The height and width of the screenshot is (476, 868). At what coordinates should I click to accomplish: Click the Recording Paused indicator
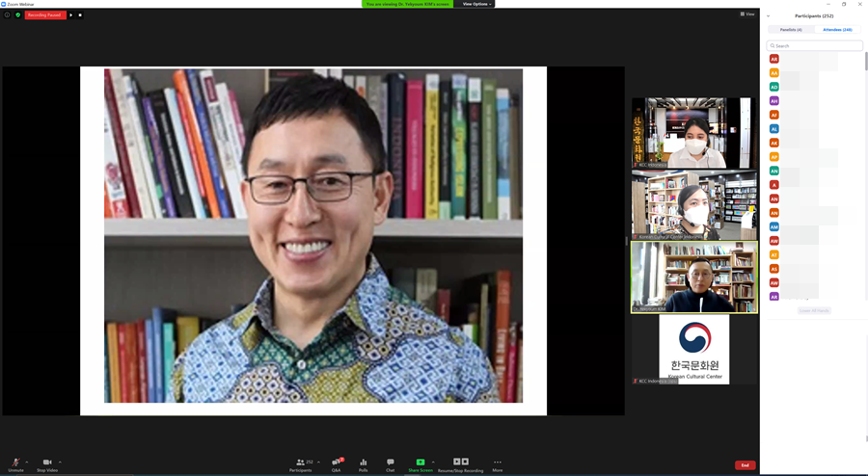click(45, 14)
